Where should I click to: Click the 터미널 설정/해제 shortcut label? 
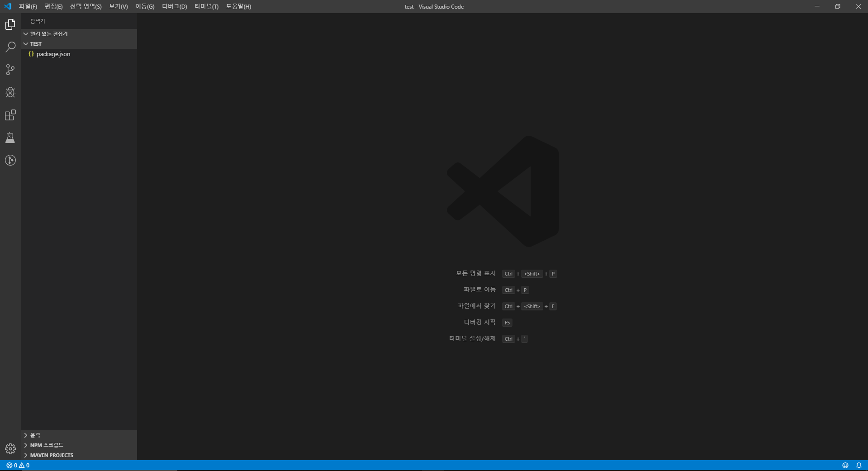coord(473,338)
